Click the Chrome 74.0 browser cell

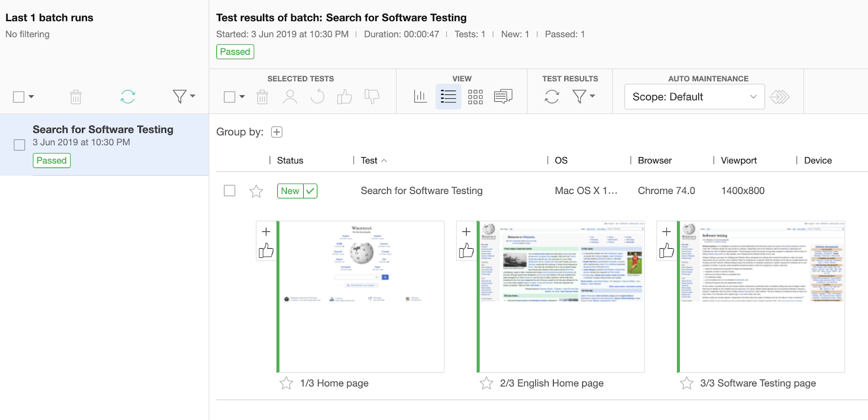pyautogui.click(x=666, y=191)
